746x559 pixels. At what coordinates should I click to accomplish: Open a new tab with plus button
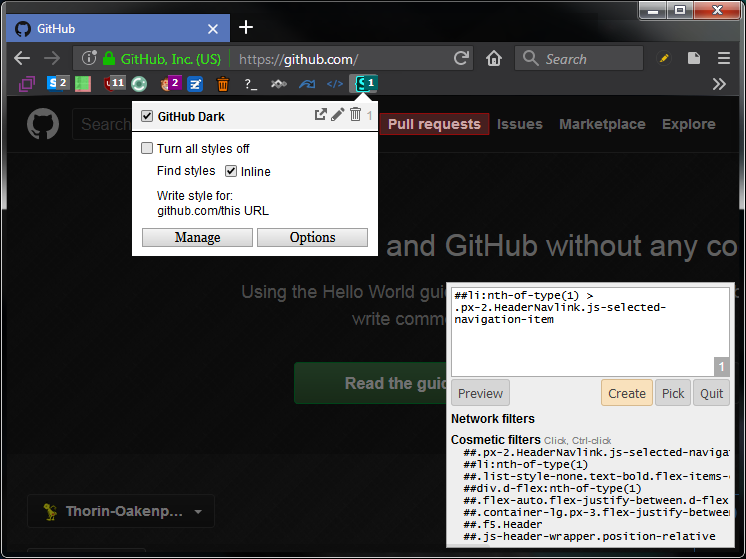pyautogui.click(x=245, y=28)
